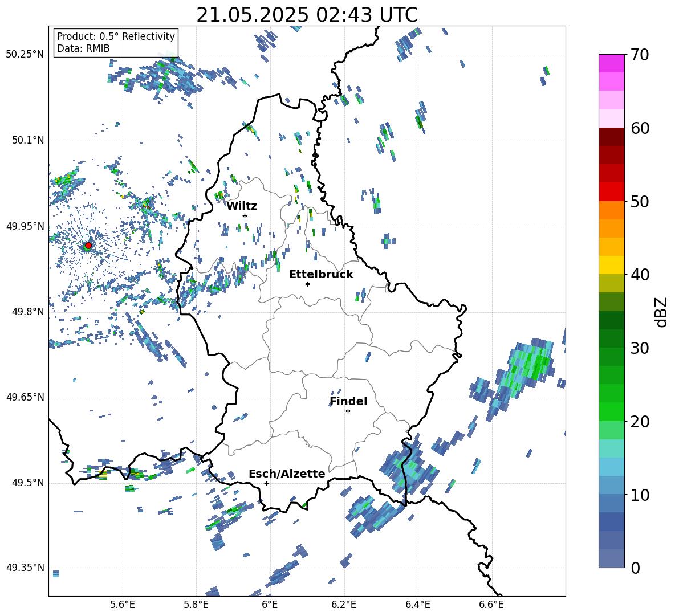
Task: Click the 49.65°N latitude label
Action: tap(25, 397)
